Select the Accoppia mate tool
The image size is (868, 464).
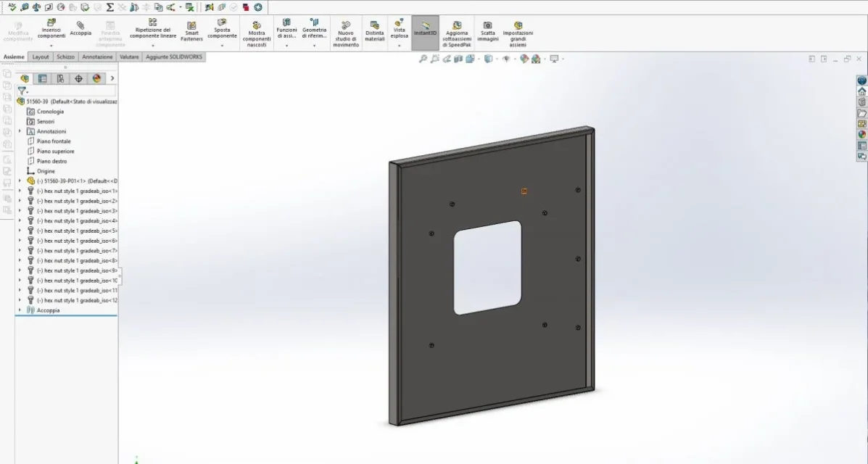(80, 28)
